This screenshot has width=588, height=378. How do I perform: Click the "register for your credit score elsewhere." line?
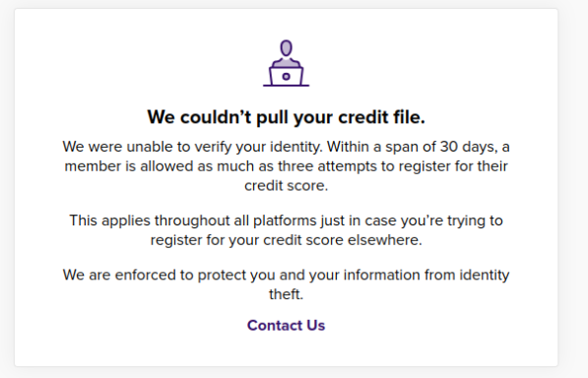[x=287, y=240]
